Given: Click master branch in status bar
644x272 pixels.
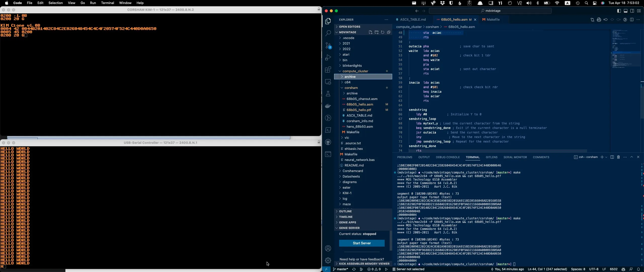Looking at the screenshot, I should (340, 269).
